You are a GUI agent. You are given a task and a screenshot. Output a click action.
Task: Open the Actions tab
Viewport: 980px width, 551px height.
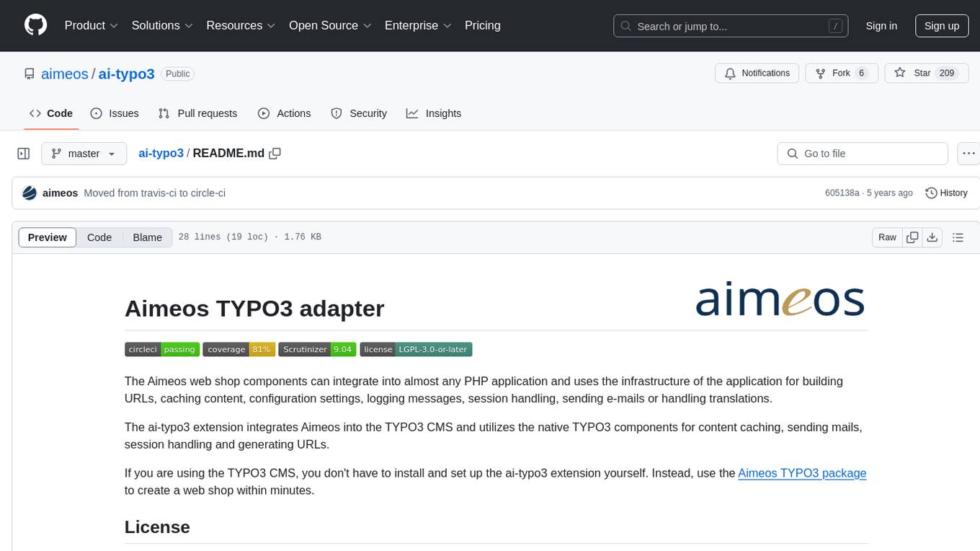pos(284,113)
